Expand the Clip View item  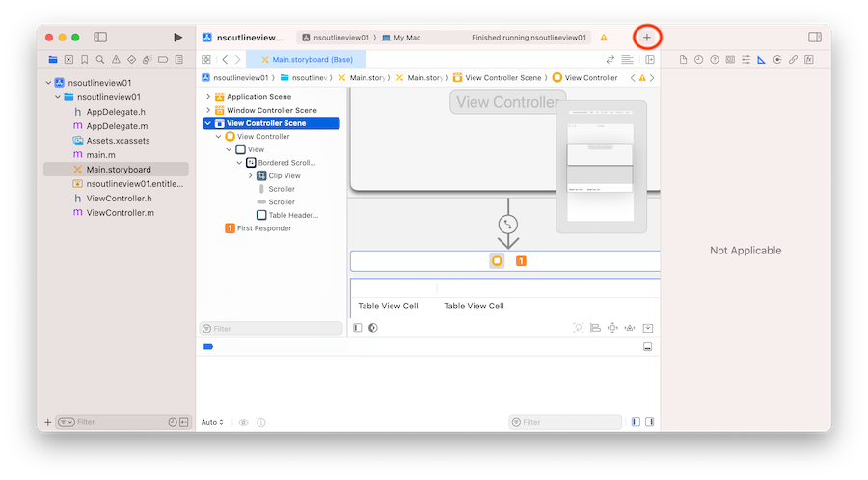pyautogui.click(x=251, y=176)
